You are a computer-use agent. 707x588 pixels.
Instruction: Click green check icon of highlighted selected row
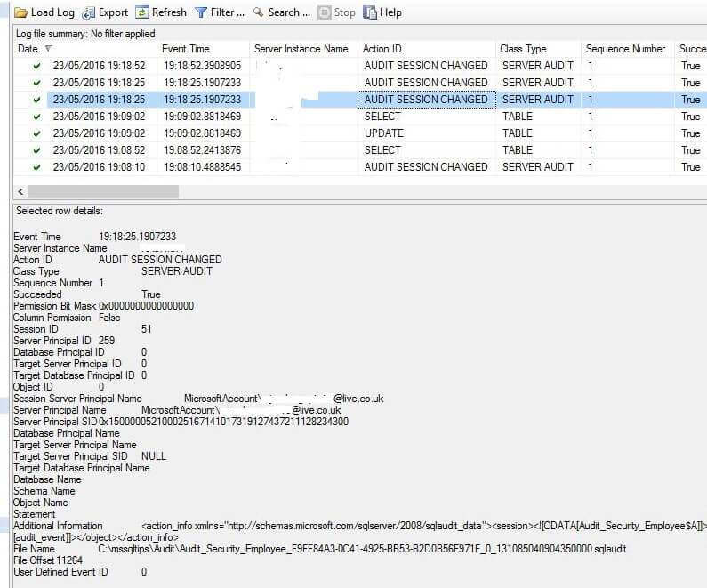(x=37, y=101)
